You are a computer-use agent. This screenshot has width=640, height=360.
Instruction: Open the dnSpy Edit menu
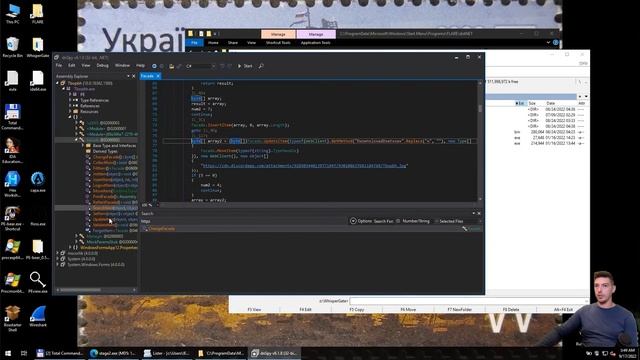(x=72, y=65)
